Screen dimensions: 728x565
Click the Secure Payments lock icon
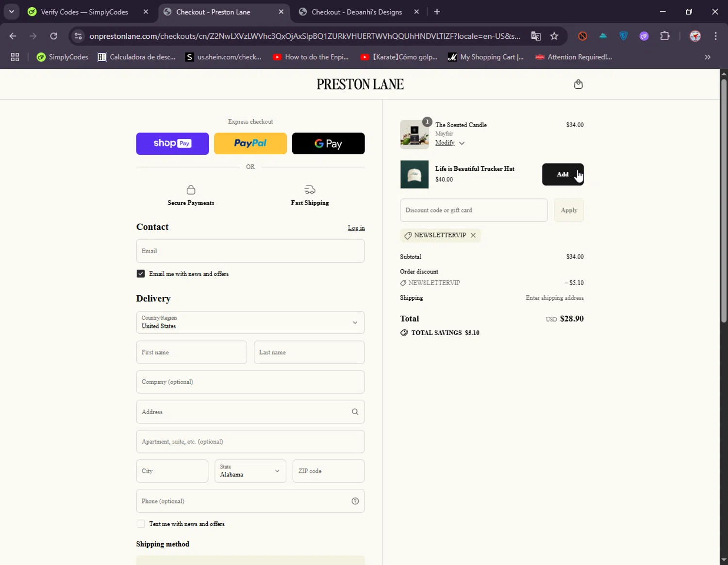[x=191, y=190]
